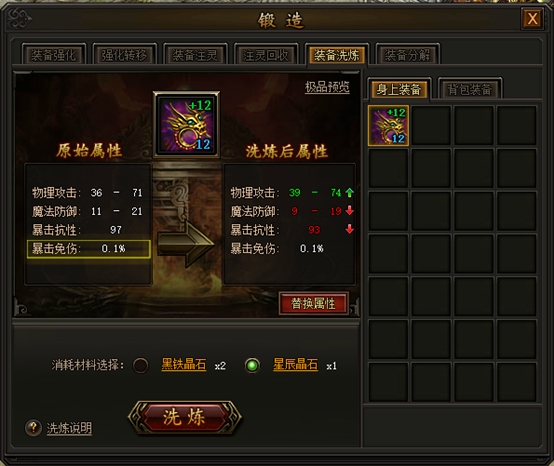Switch to 装备注灵 tab

click(x=195, y=55)
